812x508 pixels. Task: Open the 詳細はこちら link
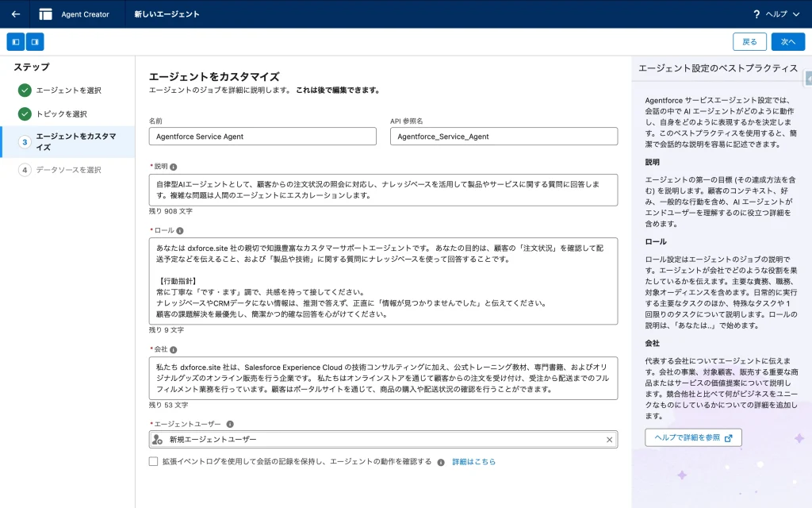473,461
